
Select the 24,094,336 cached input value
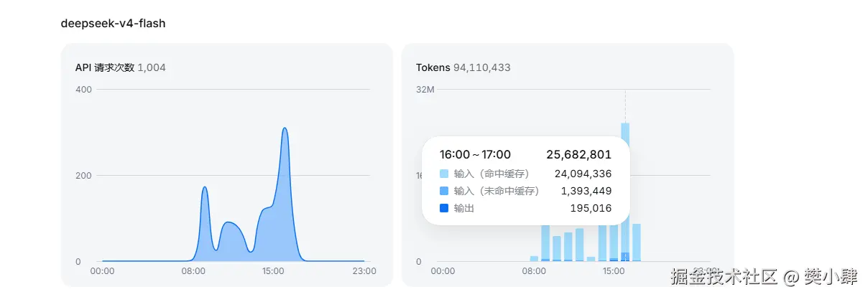pyautogui.click(x=583, y=173)
